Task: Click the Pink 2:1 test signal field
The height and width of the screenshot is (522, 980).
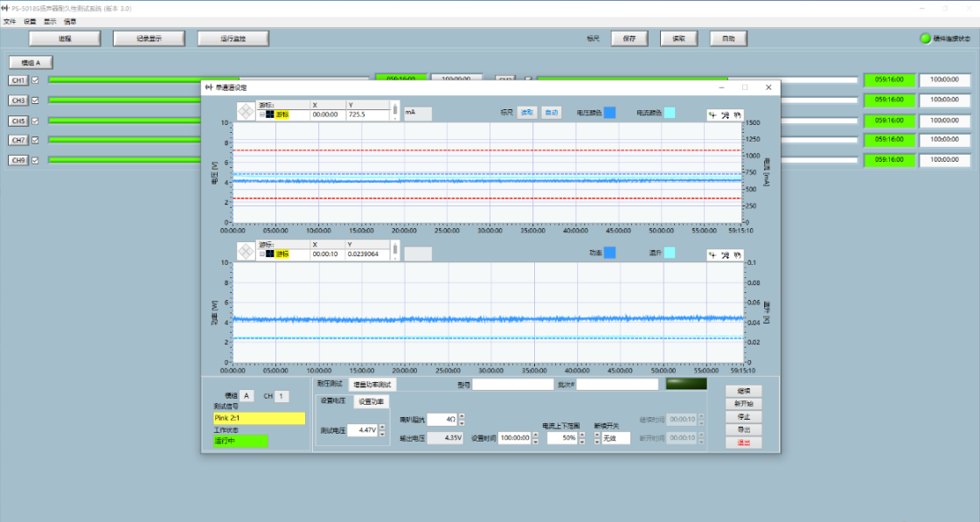Action: 259,418
